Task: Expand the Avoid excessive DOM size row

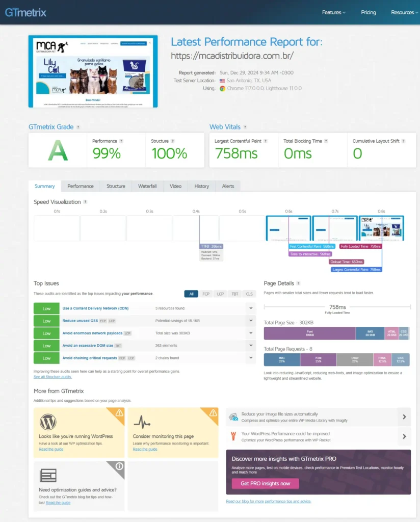Action: pos(250,346)
